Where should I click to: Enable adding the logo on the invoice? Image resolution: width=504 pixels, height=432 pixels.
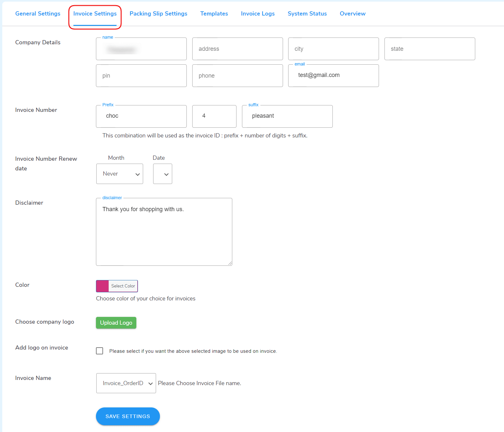click(x=100, y=351)
